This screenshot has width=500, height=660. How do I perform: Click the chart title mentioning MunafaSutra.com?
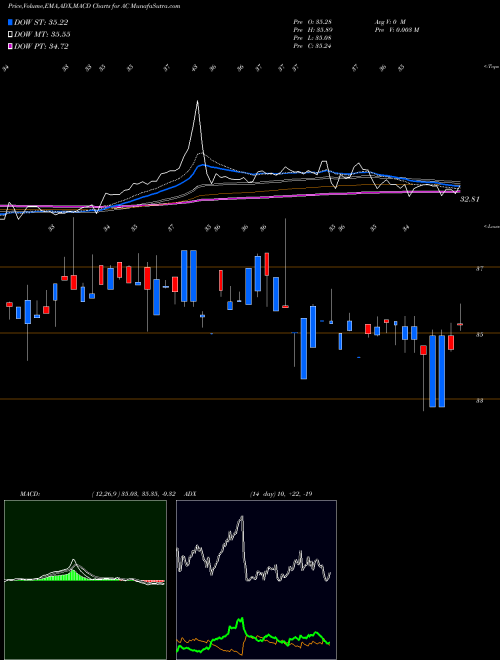[x=94, y=6]
